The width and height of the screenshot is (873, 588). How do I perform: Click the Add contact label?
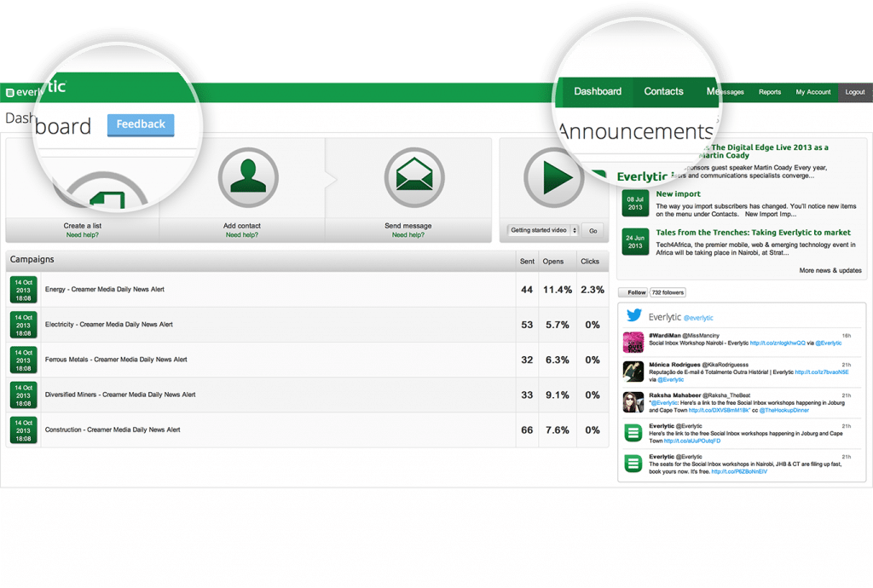(241, 226)
